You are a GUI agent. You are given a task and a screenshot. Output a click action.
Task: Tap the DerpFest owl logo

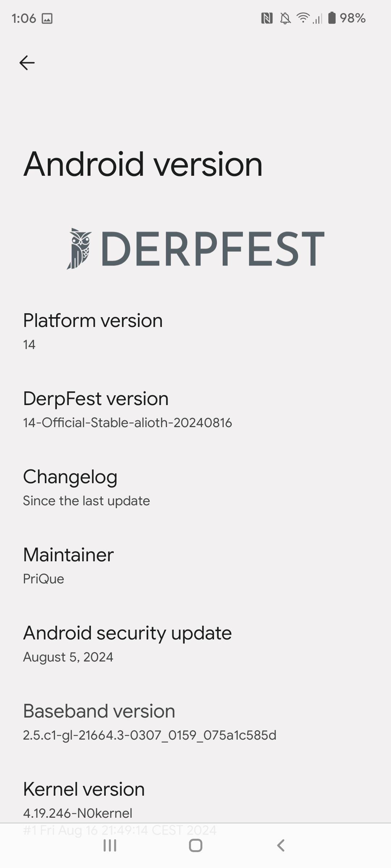pos(80,249)
